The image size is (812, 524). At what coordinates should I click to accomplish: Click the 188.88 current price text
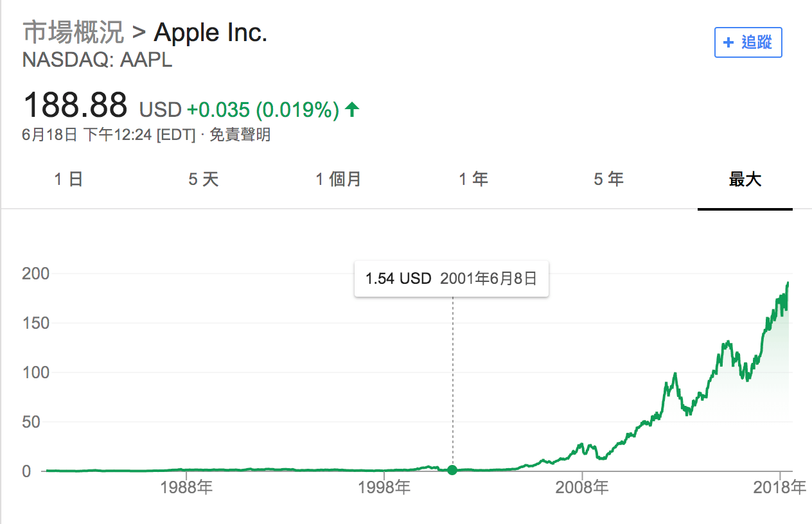(x=75, y=106)
